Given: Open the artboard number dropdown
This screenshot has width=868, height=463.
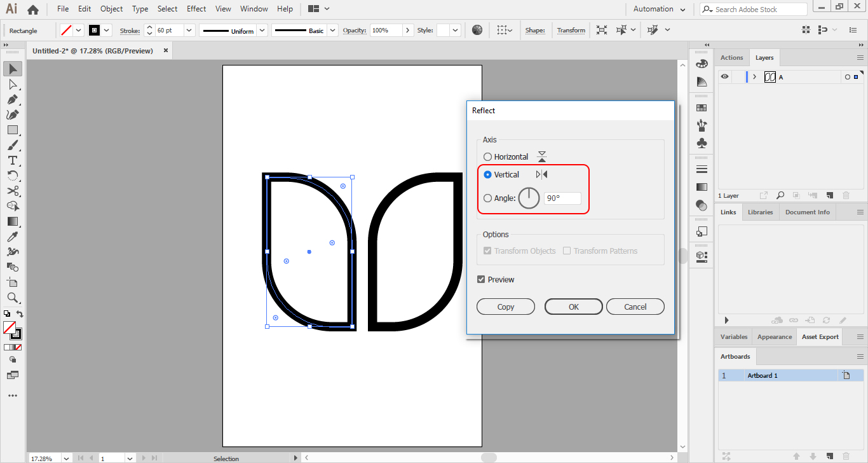Looking at the screenshot, I should 130,458.
